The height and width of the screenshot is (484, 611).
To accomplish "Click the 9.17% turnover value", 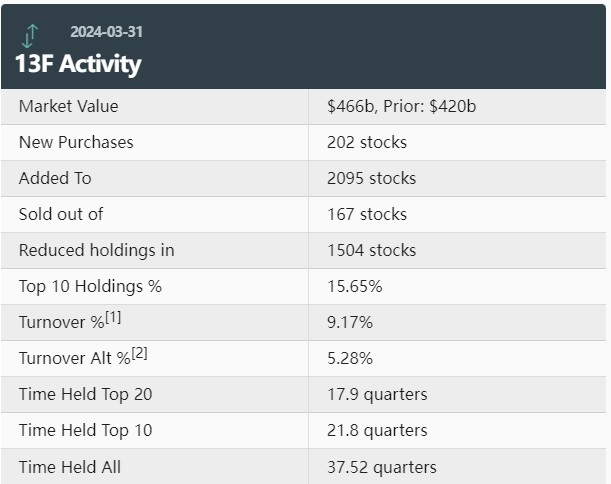I will click(349, 322).
